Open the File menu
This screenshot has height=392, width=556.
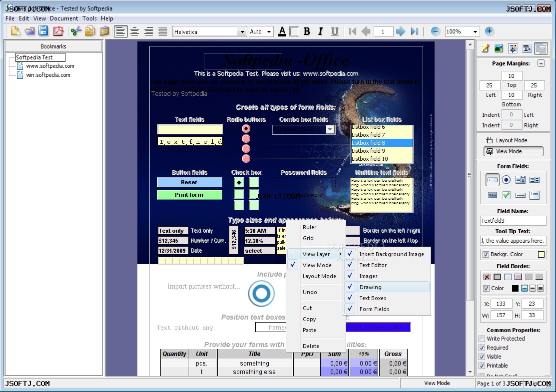pyautogui.click(x=10, y=18)
